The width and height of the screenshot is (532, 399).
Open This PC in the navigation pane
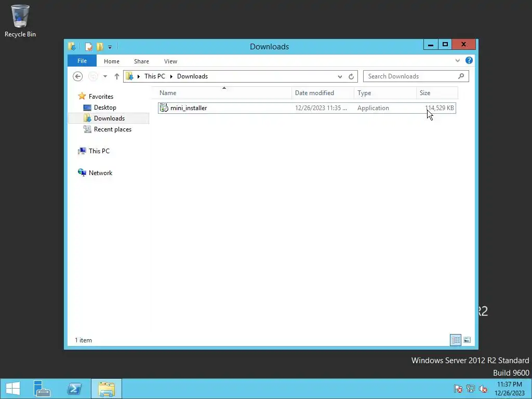click(x=99, y=151)
